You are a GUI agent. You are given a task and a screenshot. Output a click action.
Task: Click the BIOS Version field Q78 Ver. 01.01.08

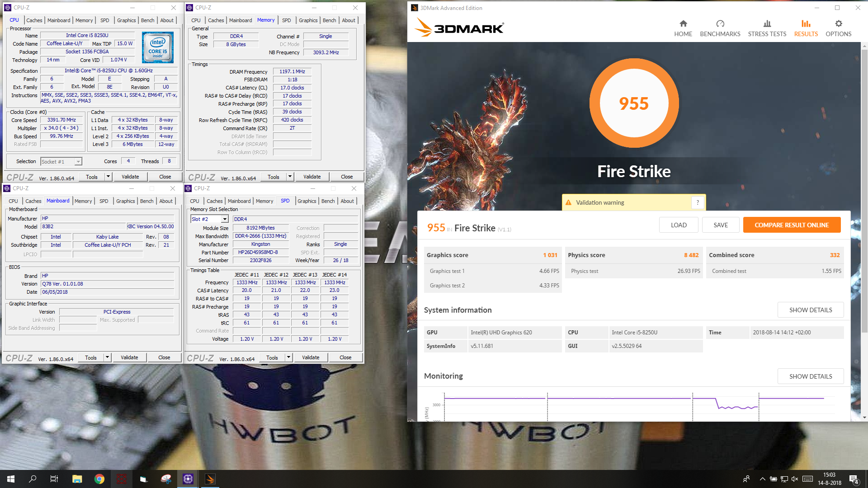coord(107,284)
